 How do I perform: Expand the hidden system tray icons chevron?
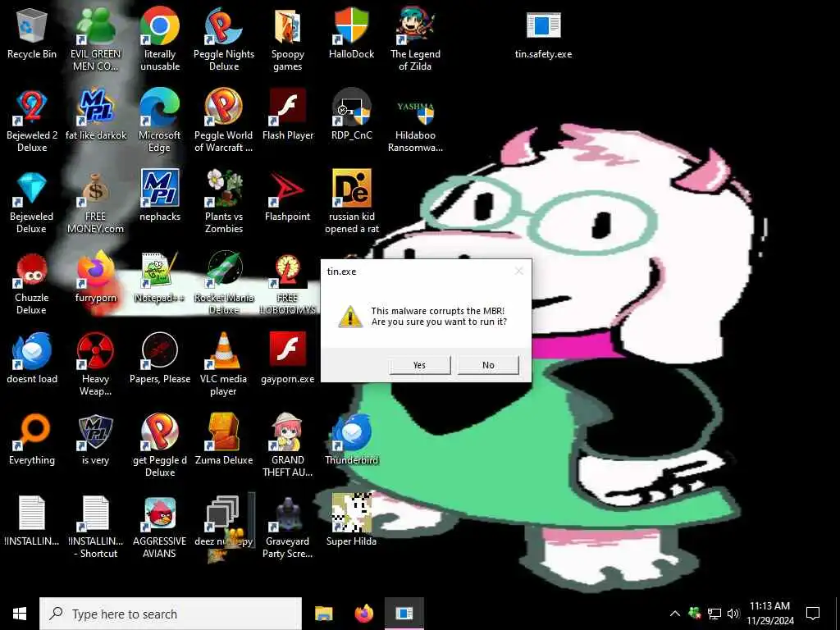click(x=675, y=614)
